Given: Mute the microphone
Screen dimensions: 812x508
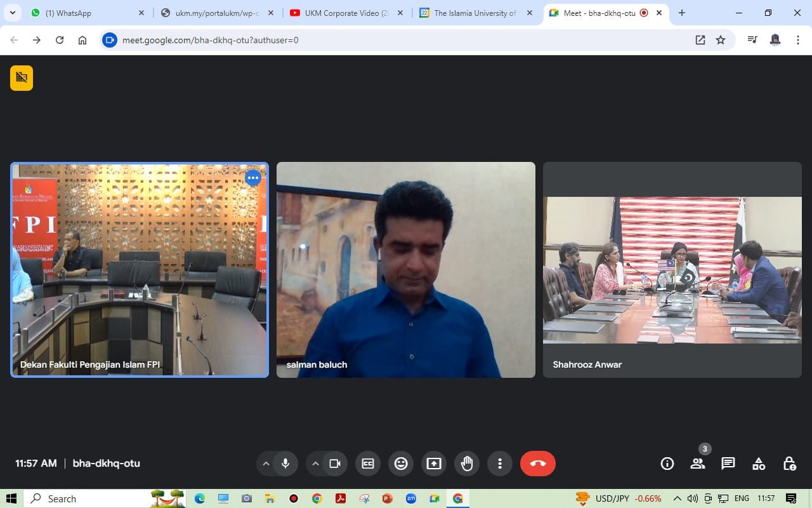Looking at the screenshot, I should 285,464.
